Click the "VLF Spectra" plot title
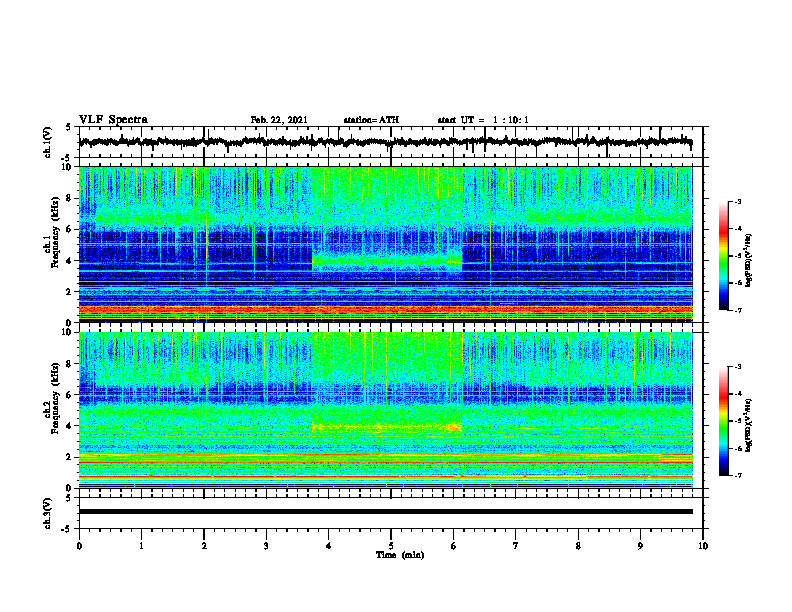The width and height of the screenshot is (792, 612). point(113,119)
